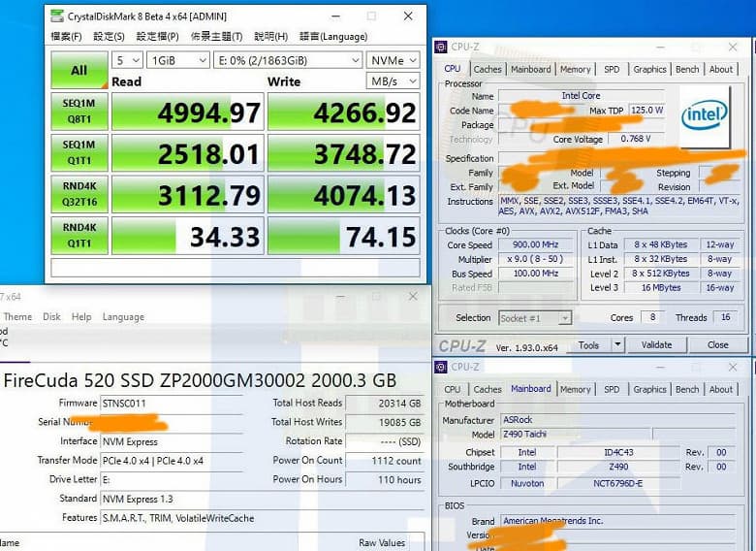Click firmware field STNSC011
756x551 pixels.
pyautogui.click(x=172, y=404)
